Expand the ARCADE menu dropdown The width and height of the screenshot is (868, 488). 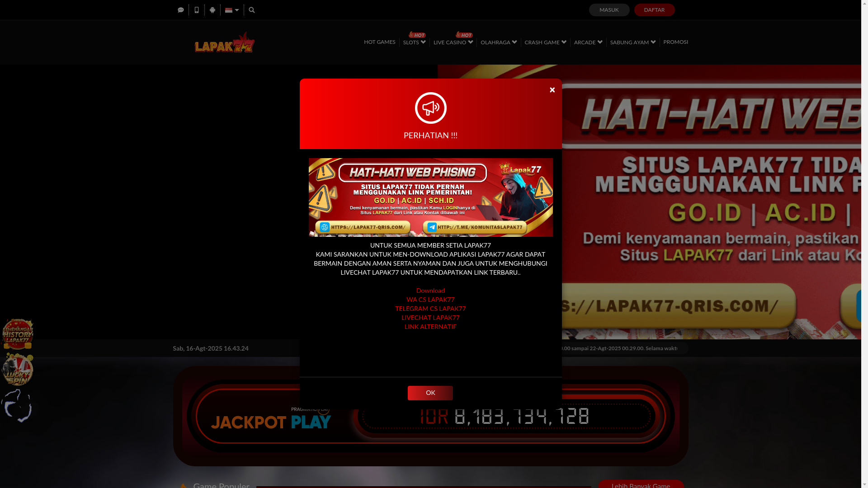[x=588, y=42]
